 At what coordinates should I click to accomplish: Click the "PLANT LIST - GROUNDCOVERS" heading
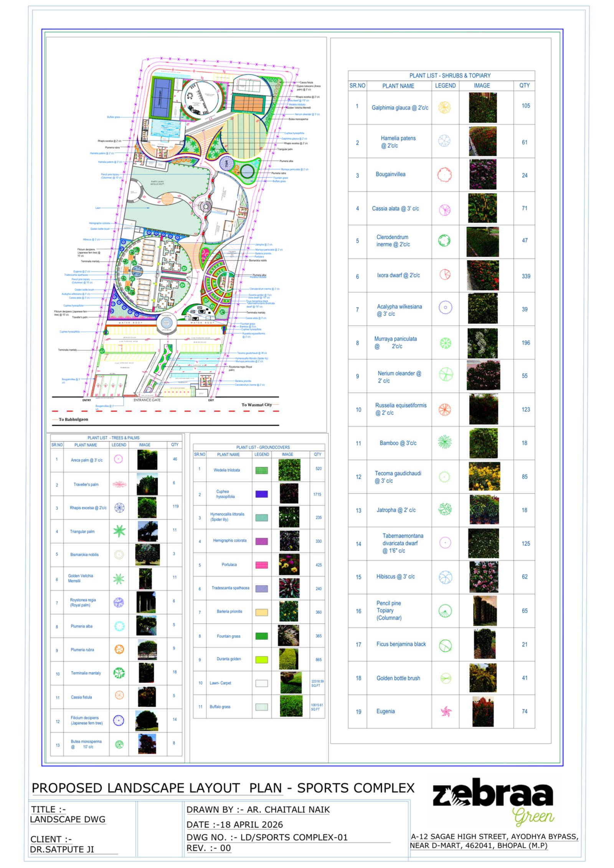click(263, 447)
